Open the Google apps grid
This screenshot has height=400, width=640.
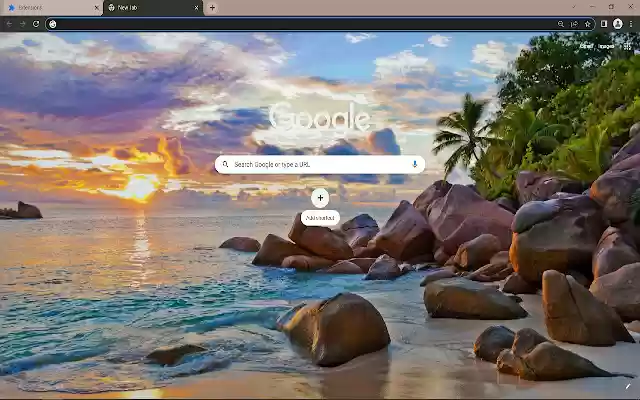tap(627, 46)
